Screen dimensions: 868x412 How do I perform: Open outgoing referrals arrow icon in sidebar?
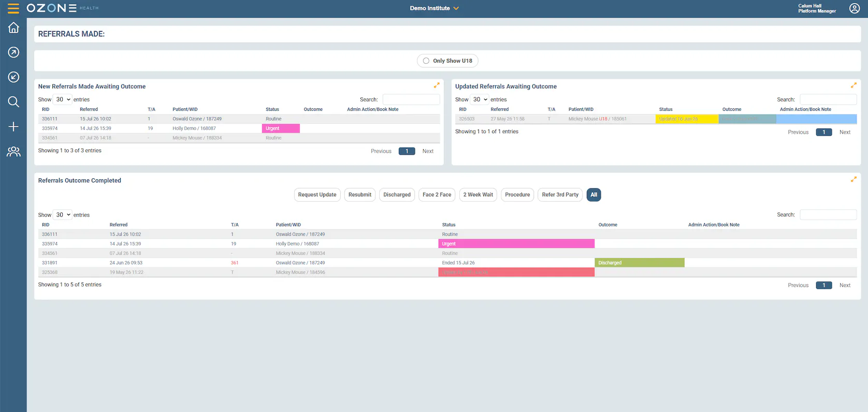[x=13, y=52]
